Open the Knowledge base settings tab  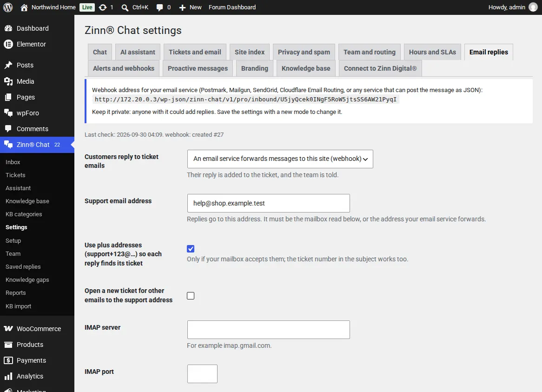pos(306,68)
